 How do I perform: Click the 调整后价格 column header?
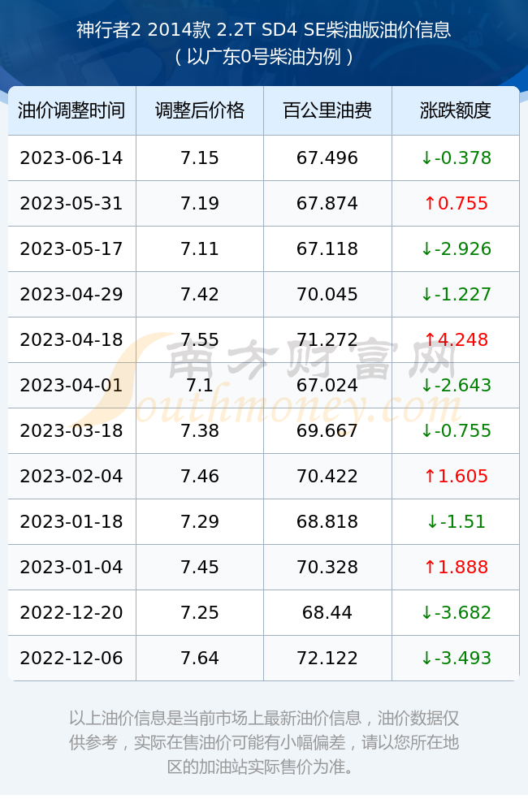[200, 110]
